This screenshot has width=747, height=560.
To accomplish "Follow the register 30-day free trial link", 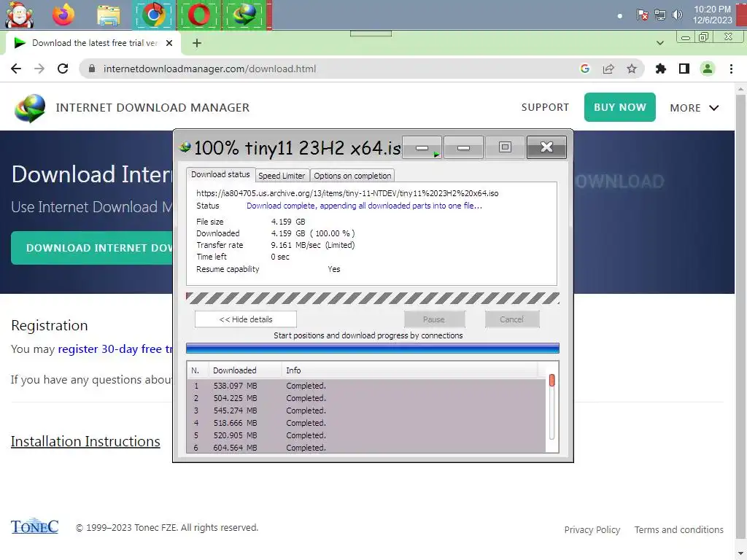I will point(115,349).
